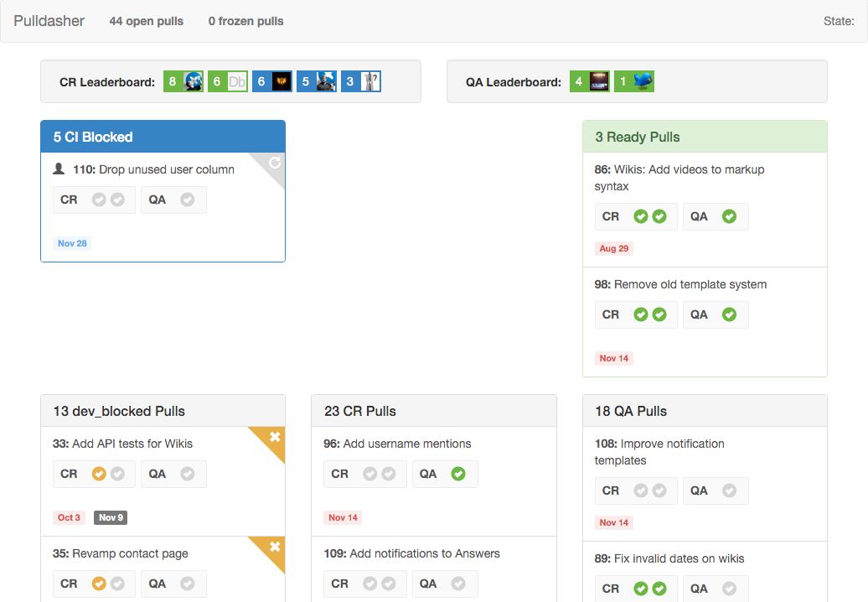Screen dimensions: 868x602
Task: Open CR leaderboard Db avatar with score 6
Action: [228, 81]
